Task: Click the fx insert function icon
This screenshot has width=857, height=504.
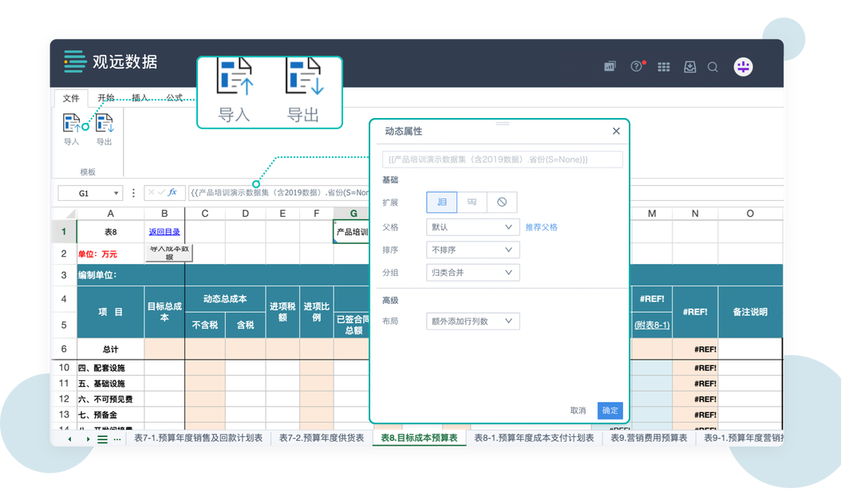Action: coord(172,192)
